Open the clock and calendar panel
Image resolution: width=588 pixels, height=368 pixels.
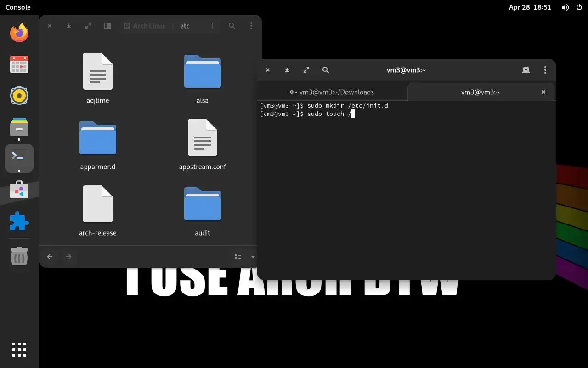530,7
